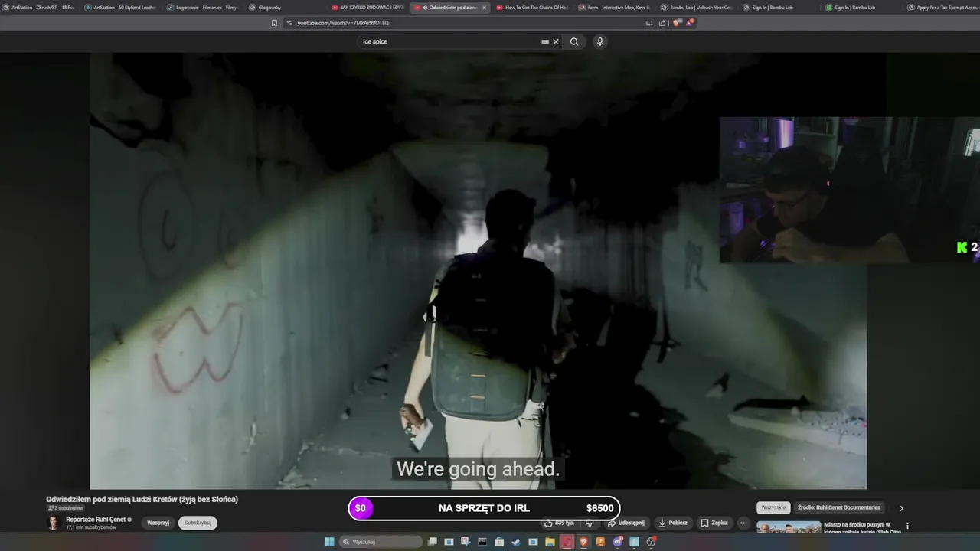This screenshot has width=980, height=551.
Task: Switch to Bambu Lab Unleash Your Creativity tab
Action: (697, 8)
